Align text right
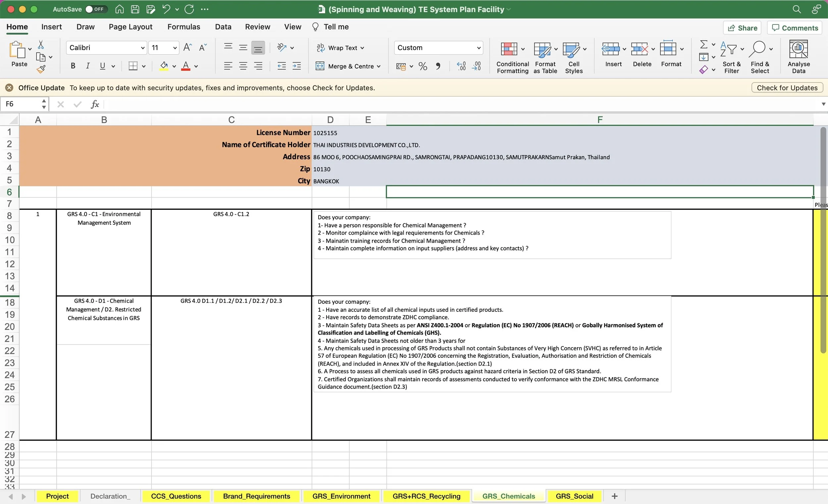This screenshot has width=828, height=504. (x=258, y=66)
